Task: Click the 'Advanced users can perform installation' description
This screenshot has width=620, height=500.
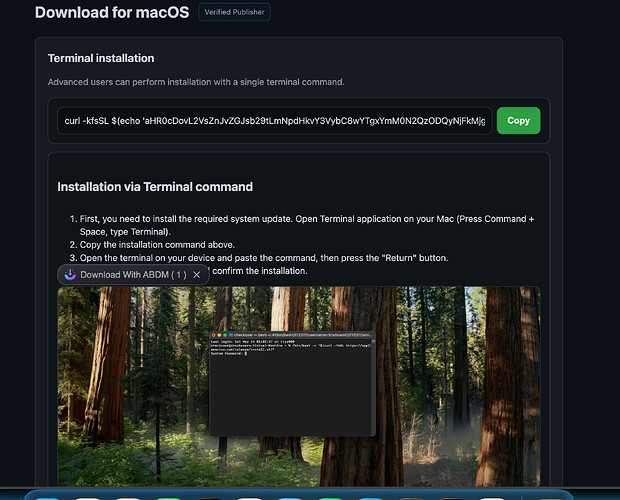Action: [196, 82]
